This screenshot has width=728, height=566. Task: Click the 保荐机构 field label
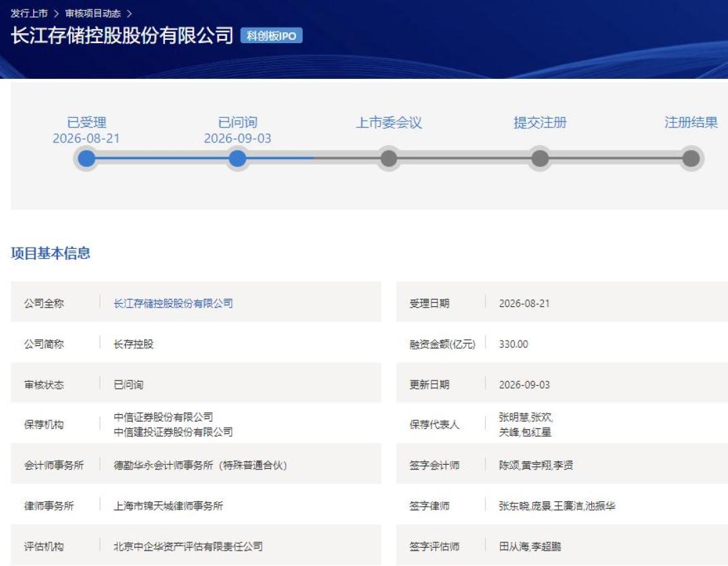point(44,425)
